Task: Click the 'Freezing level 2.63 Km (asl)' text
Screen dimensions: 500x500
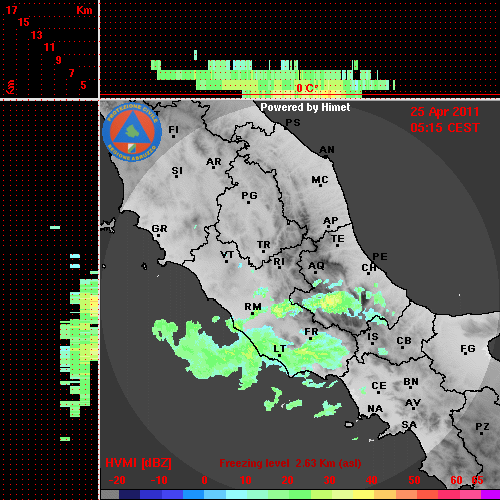Action: coord(290,463)
